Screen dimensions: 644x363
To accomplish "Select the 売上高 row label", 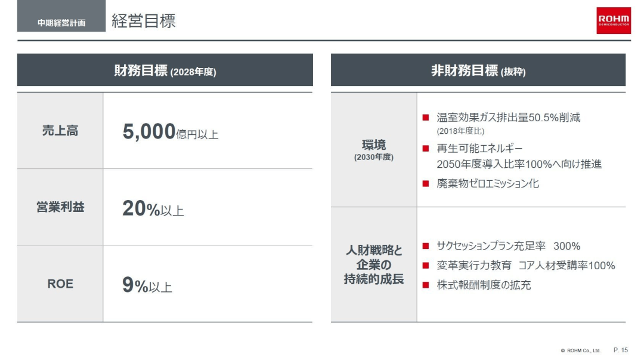I will pos(60,131).
